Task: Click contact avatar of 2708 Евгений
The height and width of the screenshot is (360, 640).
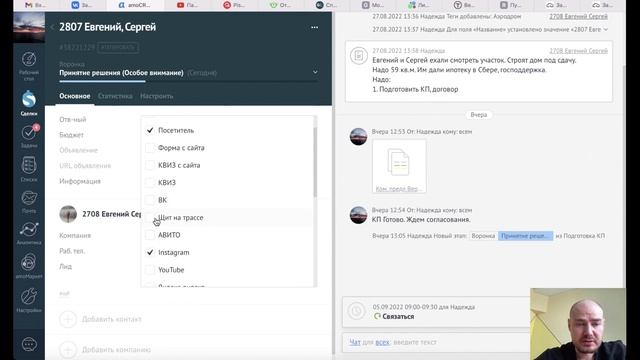Action: point(68,214)
